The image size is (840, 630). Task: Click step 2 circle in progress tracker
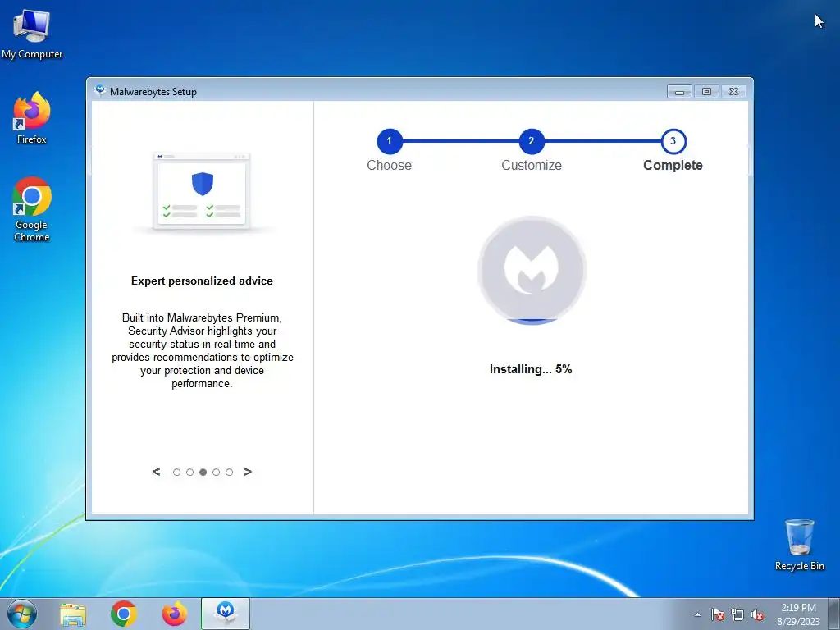point(532,141)
